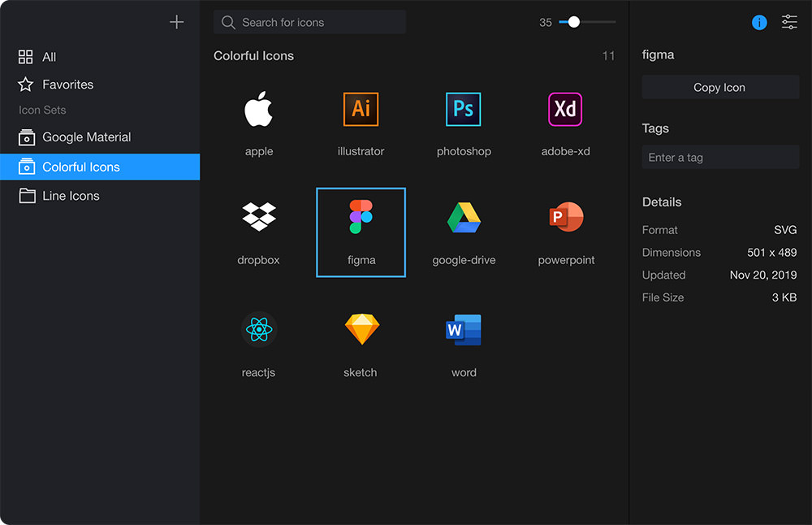812x525 pixels.
Task: Click the set icon beside Google Material
Action: tap(27, 137)
